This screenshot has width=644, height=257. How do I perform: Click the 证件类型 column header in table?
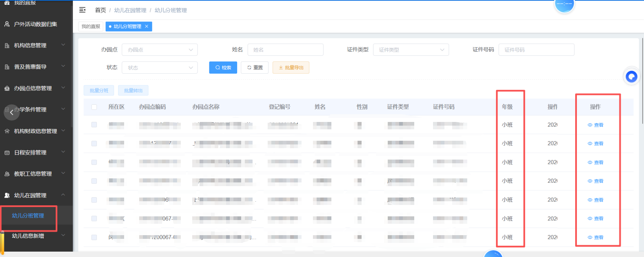(x=398, y=107)
